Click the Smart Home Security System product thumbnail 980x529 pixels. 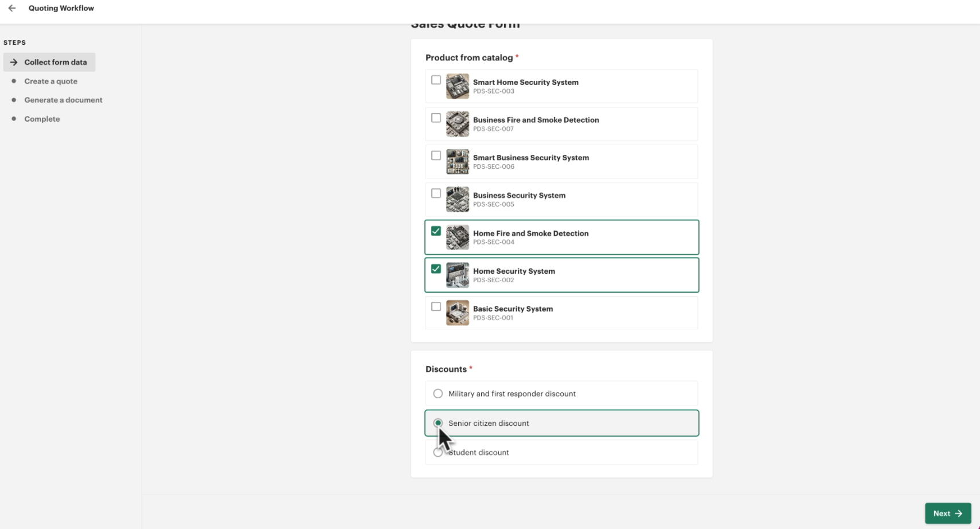(457, 86)
